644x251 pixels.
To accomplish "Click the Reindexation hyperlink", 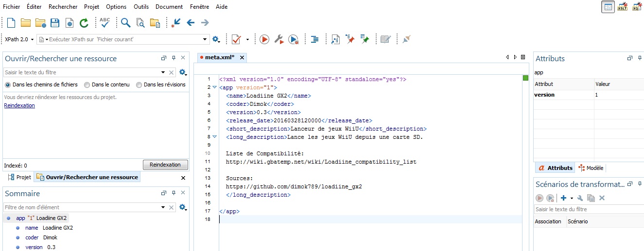I will click(x=19, y=105).
